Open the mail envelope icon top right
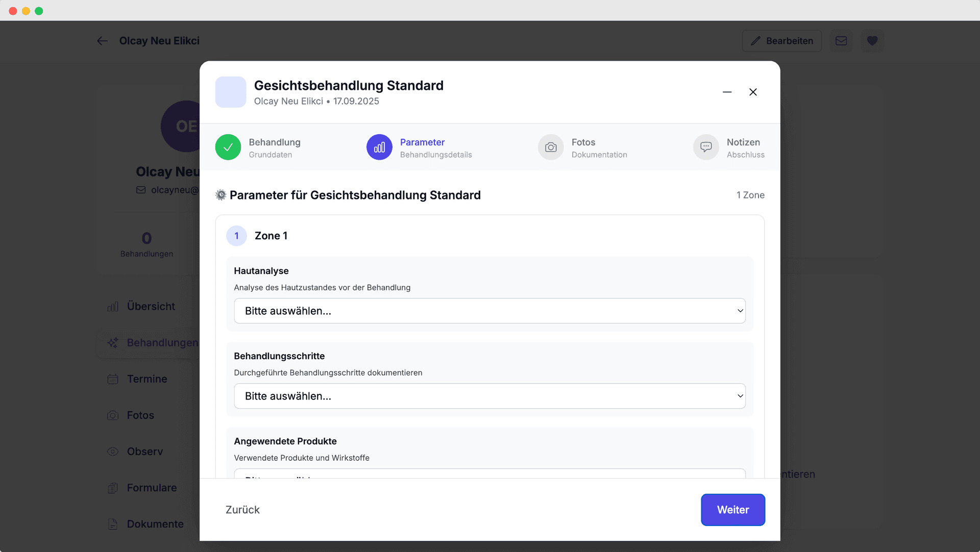 coord(842,41)
